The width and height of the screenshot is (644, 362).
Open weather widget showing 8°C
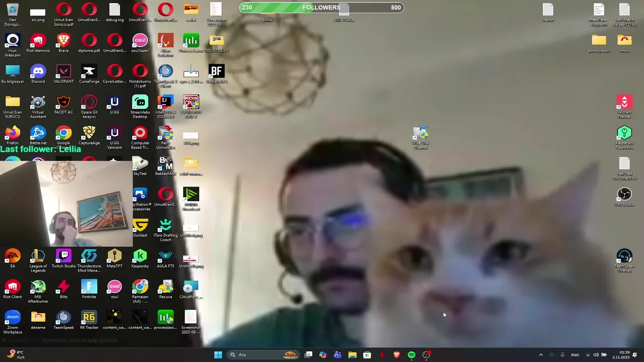pos(15,355)
